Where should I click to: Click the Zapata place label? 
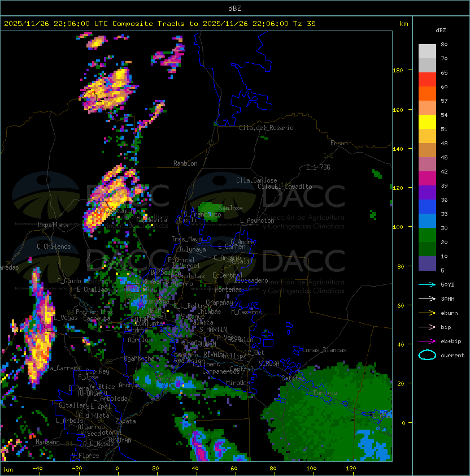125,421
